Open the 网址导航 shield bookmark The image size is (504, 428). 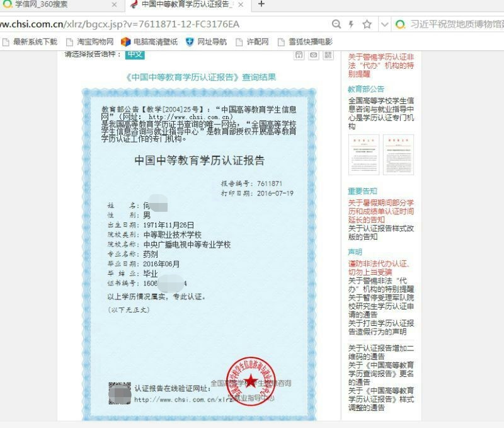click(206, 42)
